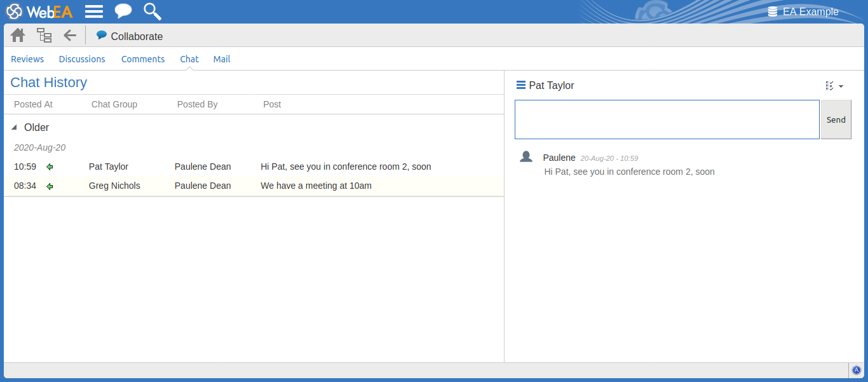Viewport: 868px width, 382px height.
Task: Click Paulene's user avatar icon in chat
Action: point(526,157)
